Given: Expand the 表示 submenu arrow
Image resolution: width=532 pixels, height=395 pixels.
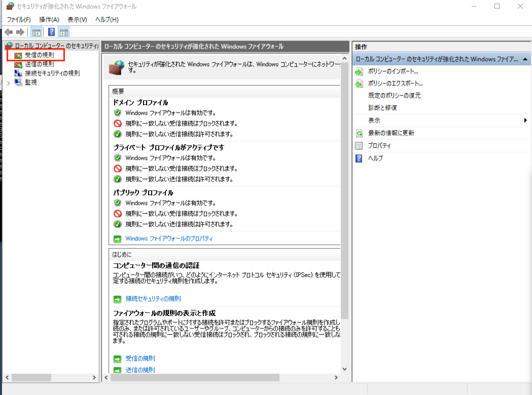Looking at the screenshot, I should click(x=525, y=120).
